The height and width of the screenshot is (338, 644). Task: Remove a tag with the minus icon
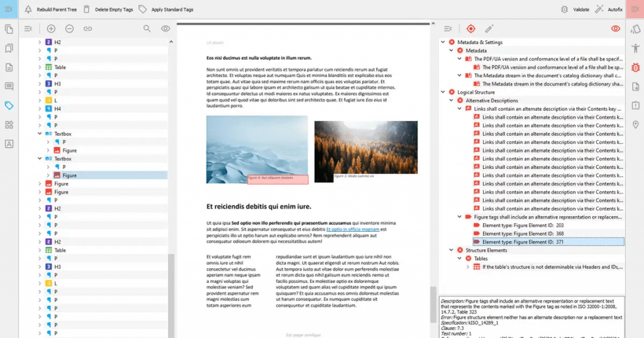69,29
